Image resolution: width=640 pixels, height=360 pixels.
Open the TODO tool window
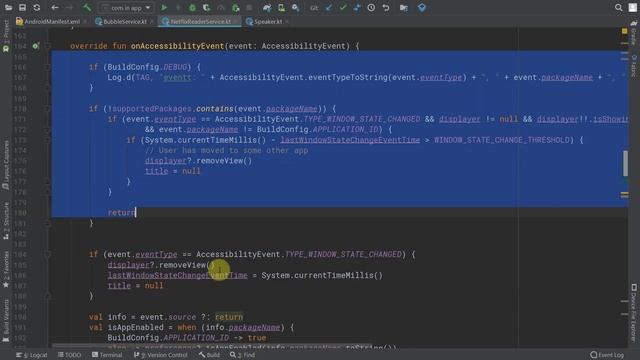pos(69,355)
